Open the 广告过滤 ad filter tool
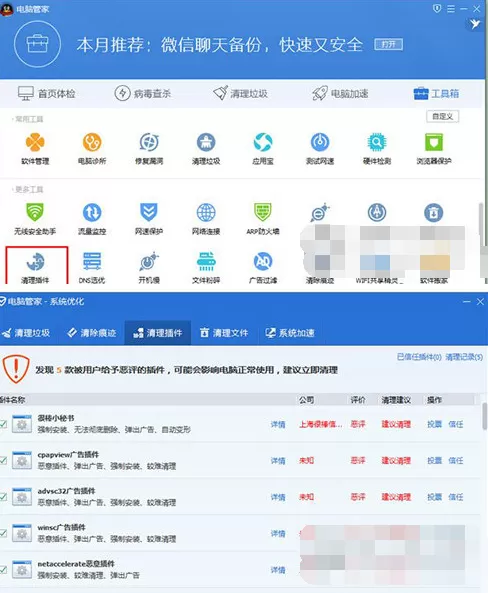488x593 pixels. tap(263, 267)
